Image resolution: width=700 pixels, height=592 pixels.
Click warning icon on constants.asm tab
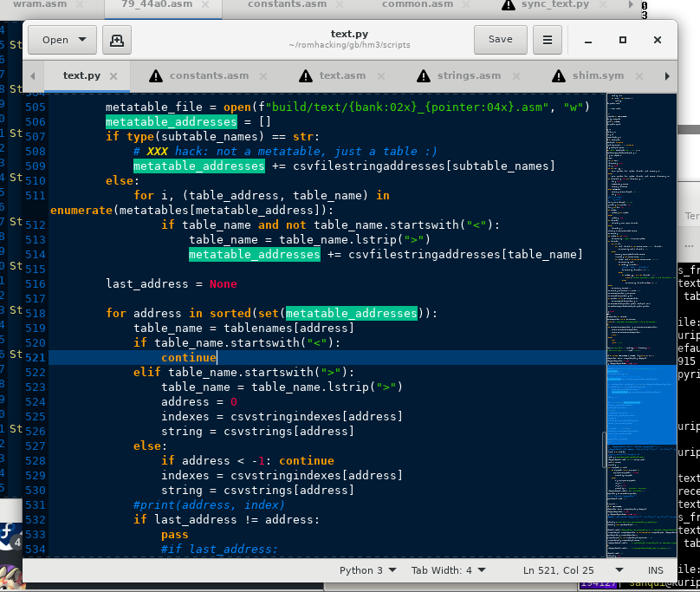156,76
